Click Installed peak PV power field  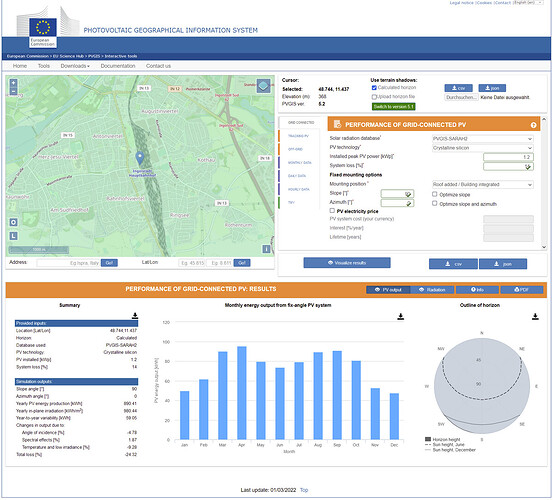pos(508,157)
